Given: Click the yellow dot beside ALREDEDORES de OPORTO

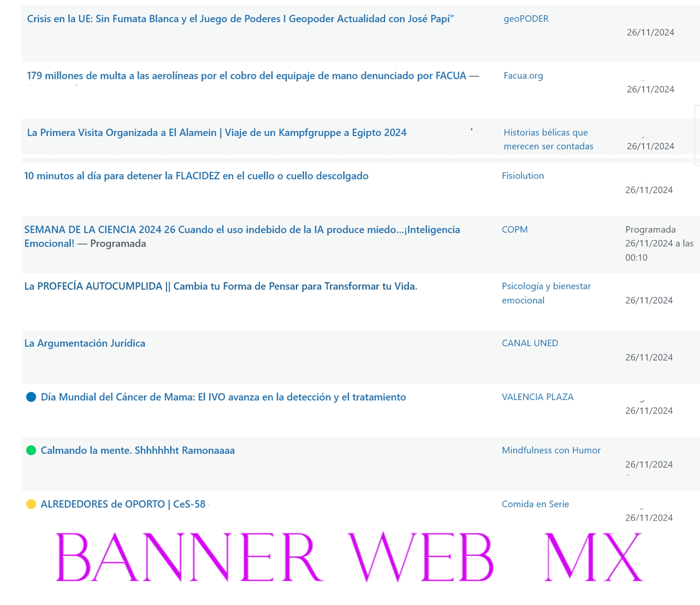Looking at the screenshot, I should (x=31, y=504).
